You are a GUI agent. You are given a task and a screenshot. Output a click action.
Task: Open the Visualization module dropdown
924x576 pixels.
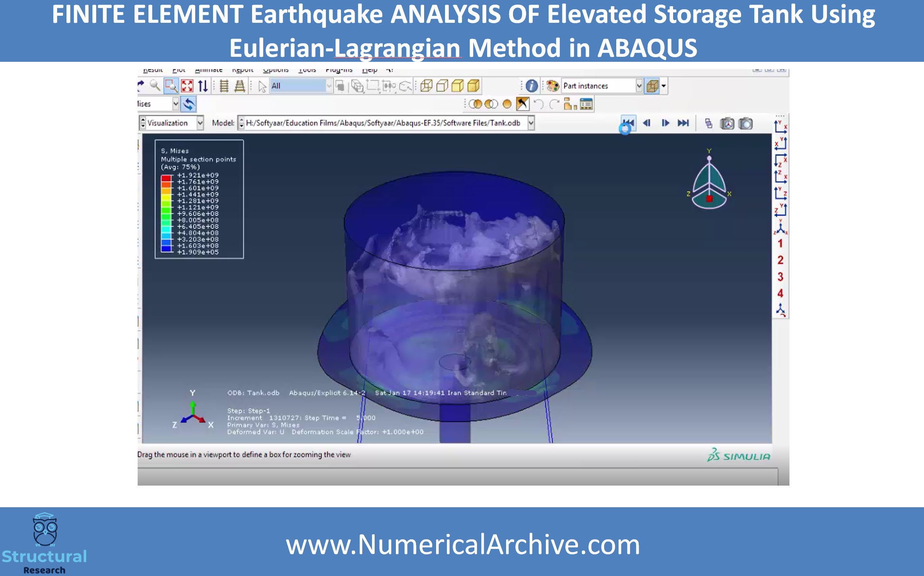[200, 123]
